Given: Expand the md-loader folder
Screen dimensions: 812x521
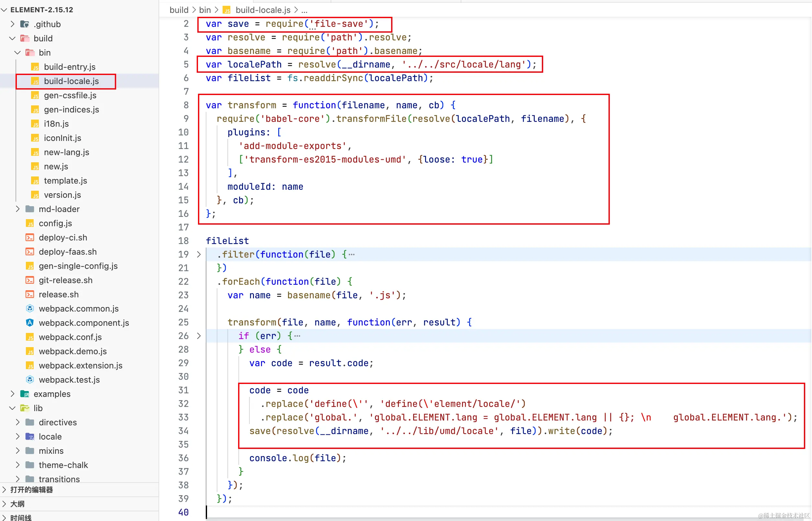Looking at the screenshot, I should tap(17, 209).
